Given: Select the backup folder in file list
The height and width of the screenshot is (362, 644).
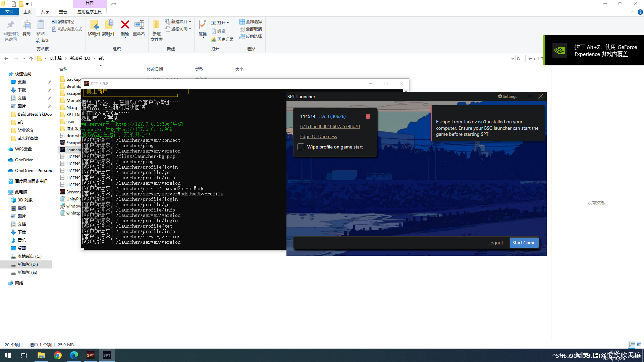Looking at the screenshot, I should coord(70,79).
